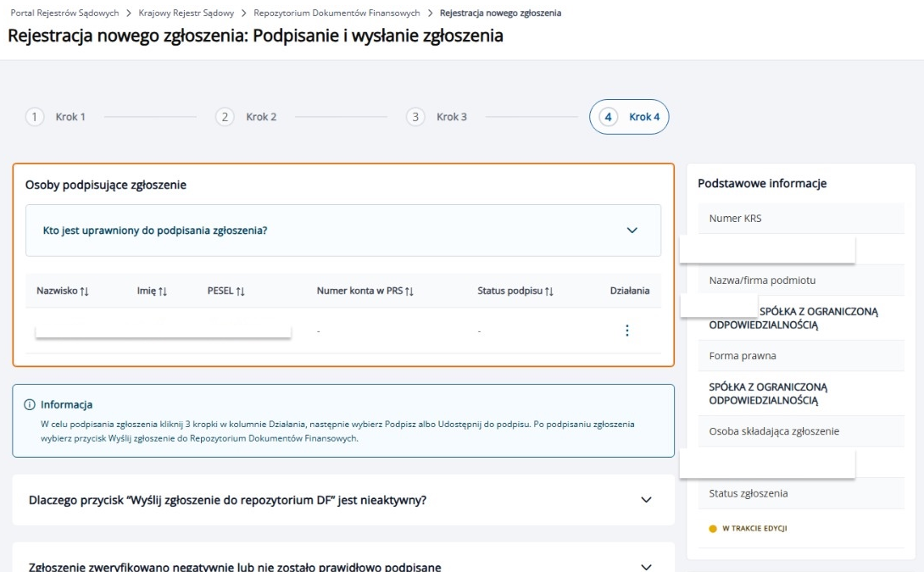
Task: Click the Rejestracja nowego zgłoszenia breadcrumb
Action: tap(500, 13)
